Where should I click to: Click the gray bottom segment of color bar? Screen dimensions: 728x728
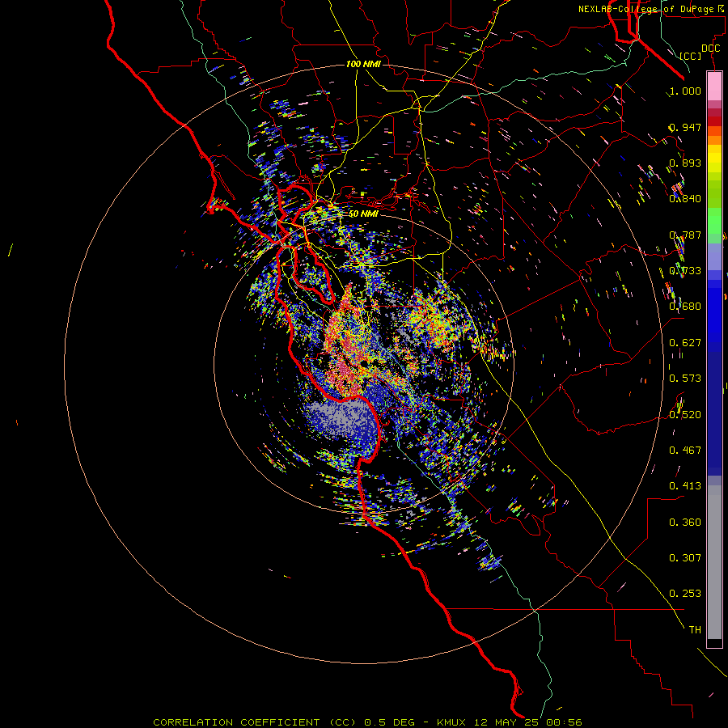(714, 562)
